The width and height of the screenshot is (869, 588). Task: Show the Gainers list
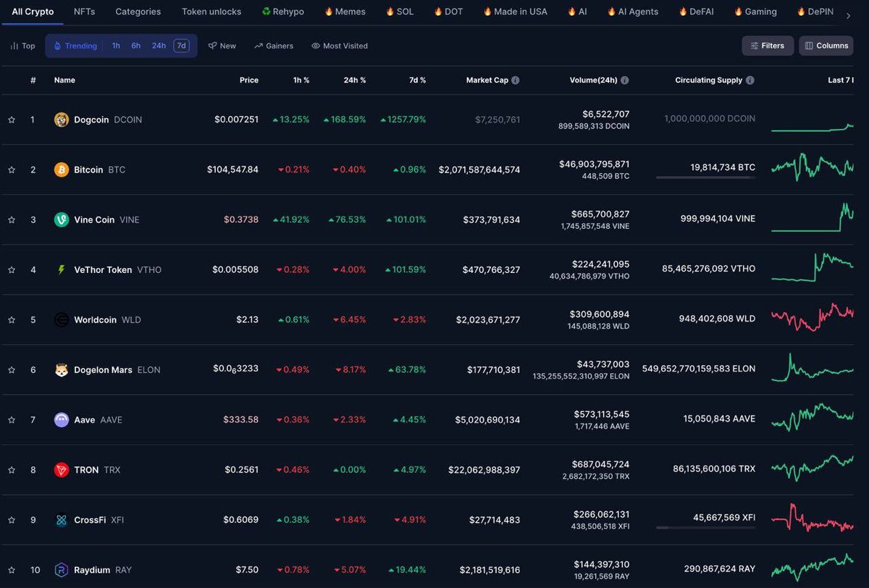point(274,46)
